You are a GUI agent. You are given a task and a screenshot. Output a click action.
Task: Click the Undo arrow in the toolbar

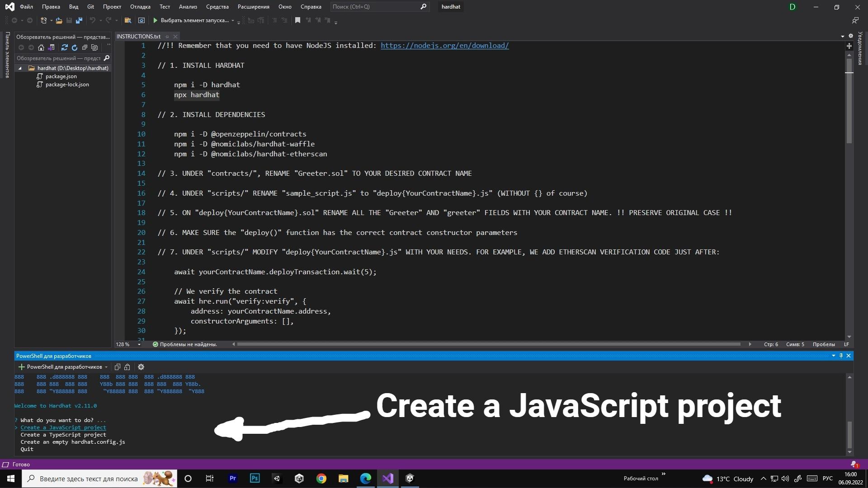pyautogui.click(x=92, y=20)
